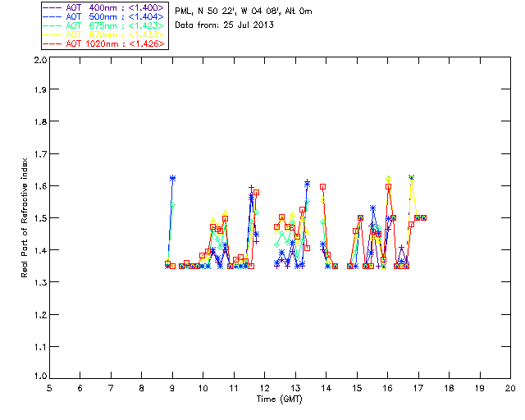Click the AOT 1020nm legend entry
This screenshot has width=525, height=420.
pos(103,43)
